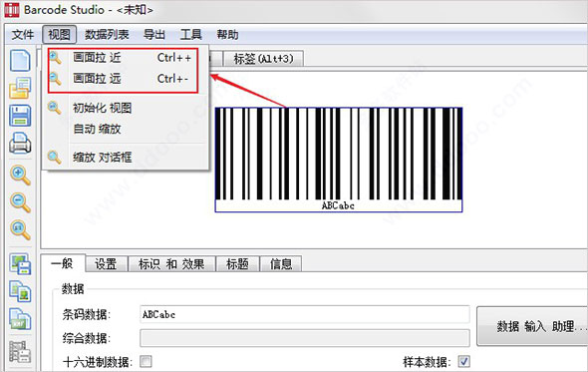
Task: Choose 画面拉 近 zoom in menu entry
Action: (125, 58)
